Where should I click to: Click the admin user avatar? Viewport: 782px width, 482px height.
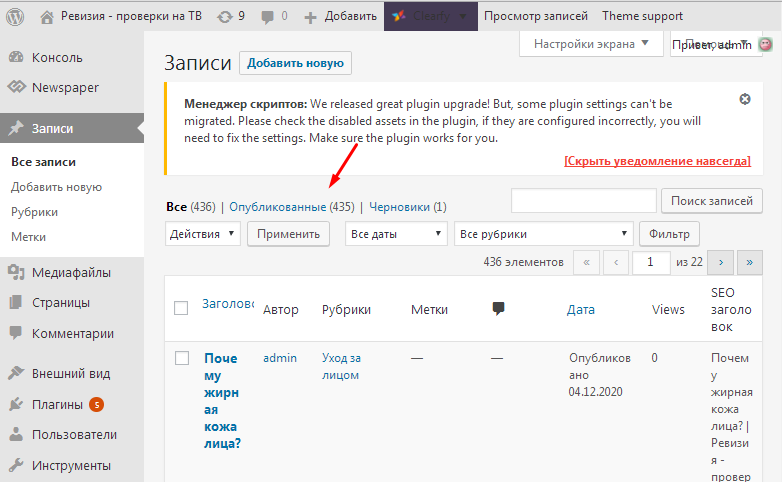766,44
